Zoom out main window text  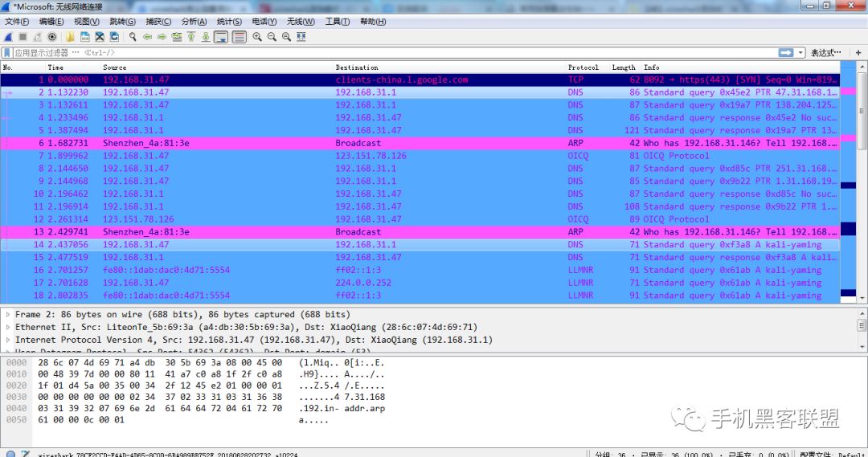(x=272, y=37)
